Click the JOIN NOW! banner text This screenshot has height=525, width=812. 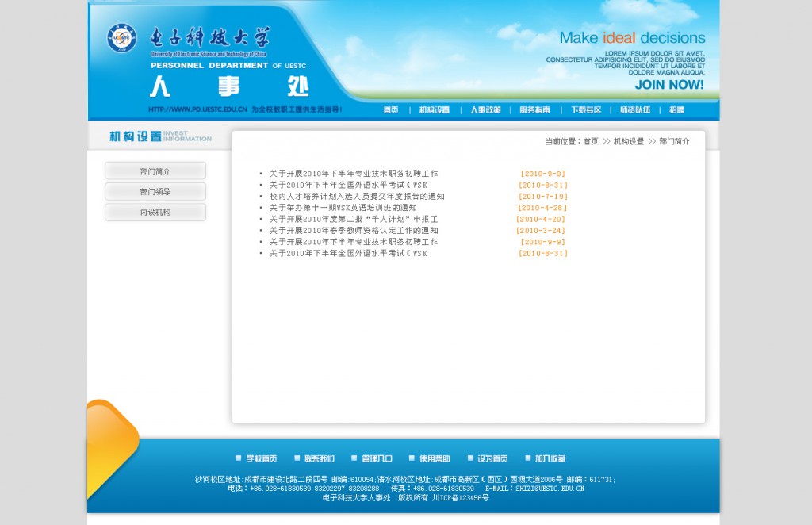[x=669, y=85]
